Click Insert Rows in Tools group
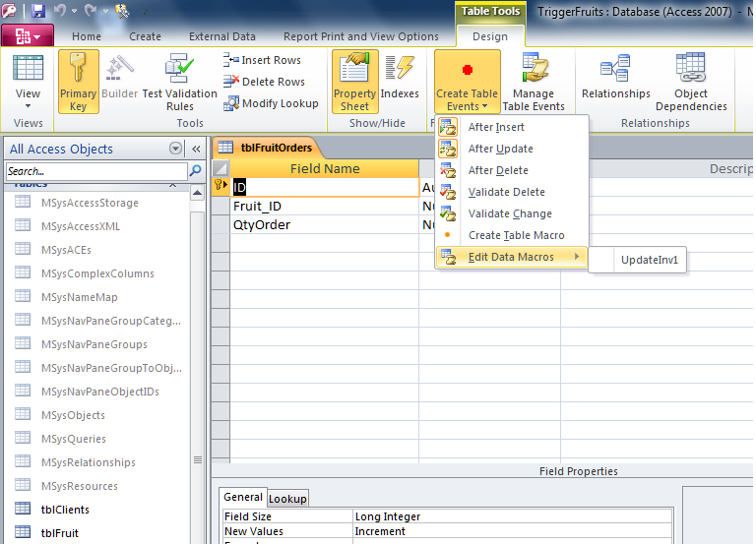756x544 pixels. 262,60
